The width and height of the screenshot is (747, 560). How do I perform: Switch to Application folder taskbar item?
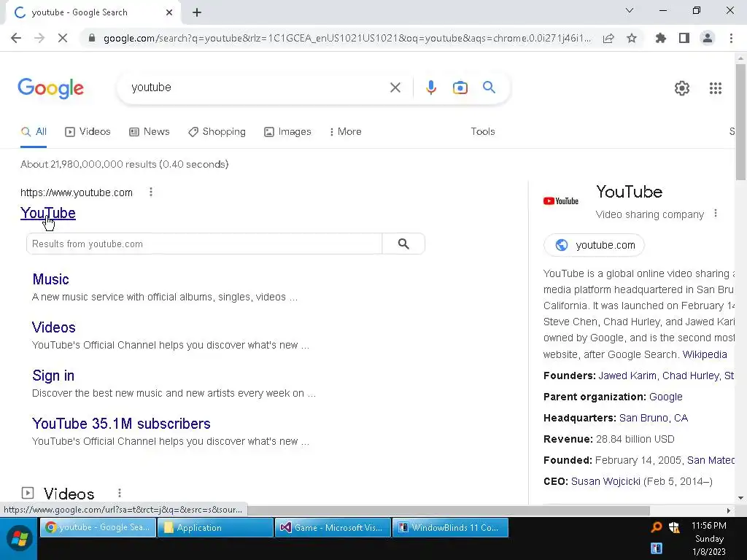[215, 528]
